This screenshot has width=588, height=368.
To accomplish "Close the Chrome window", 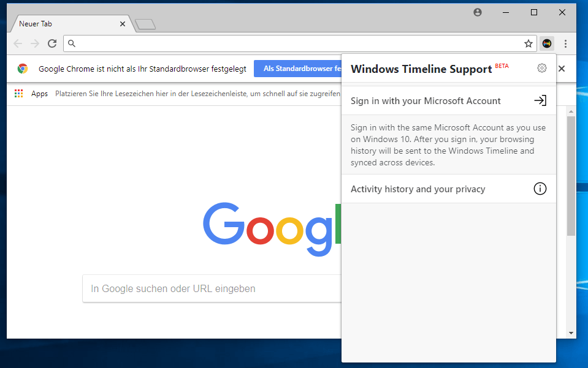I will (x=562, y=12).
